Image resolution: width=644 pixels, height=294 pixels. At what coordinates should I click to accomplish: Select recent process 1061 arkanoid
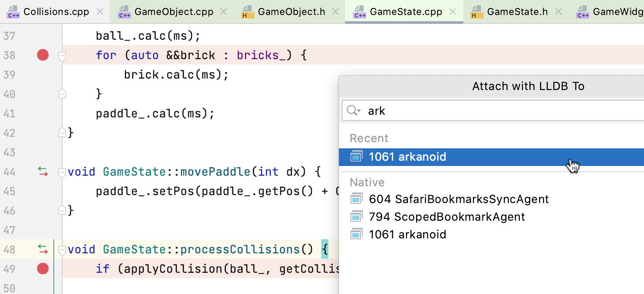click(x=407, y=157)
